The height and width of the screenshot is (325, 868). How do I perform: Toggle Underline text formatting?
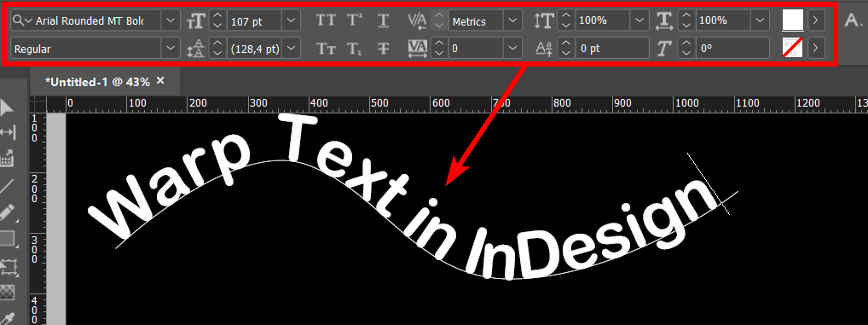pyautogui.click(x=384, y=21)
